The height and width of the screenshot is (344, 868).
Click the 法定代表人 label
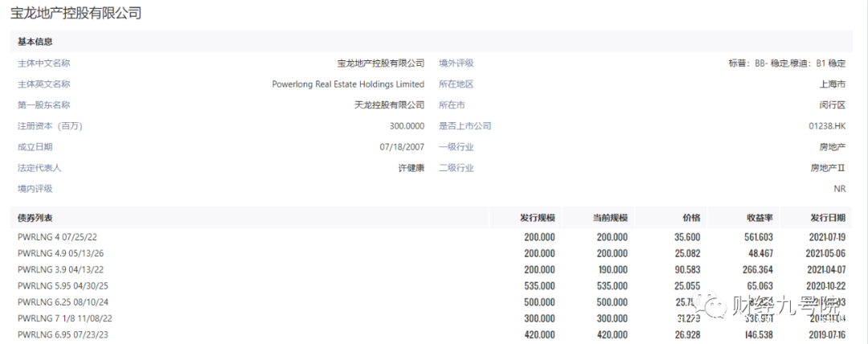[39, 168]
